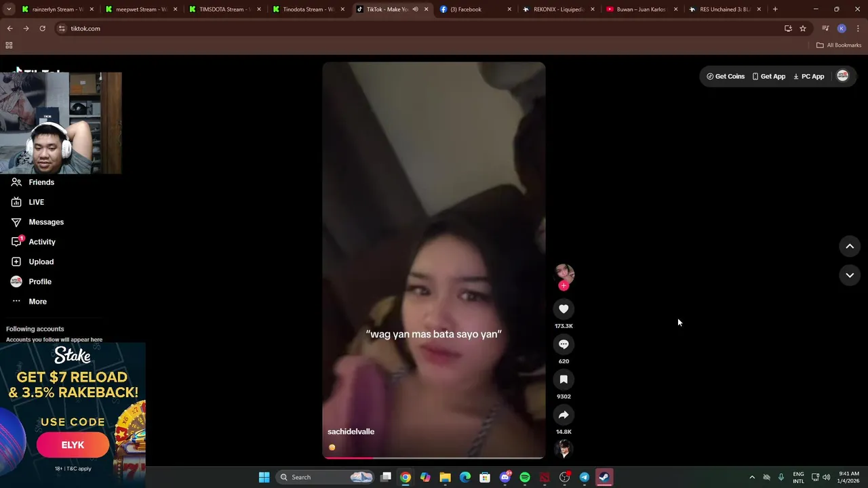
Task: Open the Chrome profile avatar
Action: pos(842,28)
